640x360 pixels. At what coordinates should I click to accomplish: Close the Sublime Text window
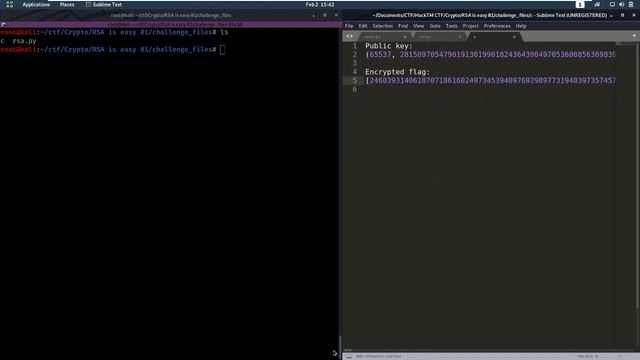(x=634, y=15)
